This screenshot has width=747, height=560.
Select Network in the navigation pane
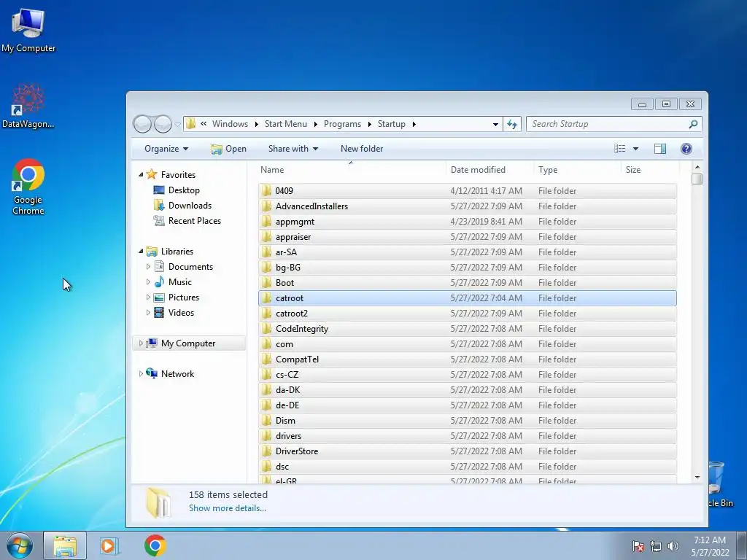pos(177,374)
